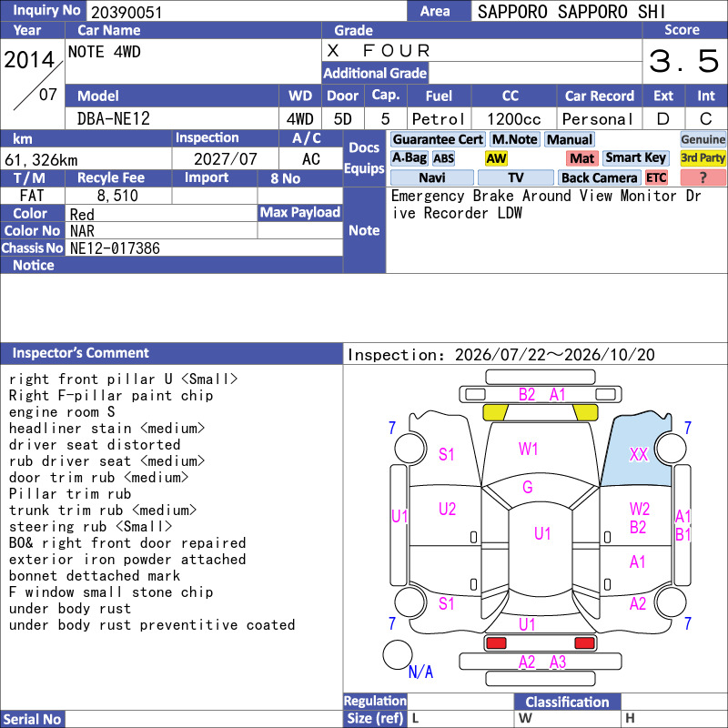Select the ABS equipment badge
Image resolution: width=728 pixels, height=728 pixels.
(443, 158)
